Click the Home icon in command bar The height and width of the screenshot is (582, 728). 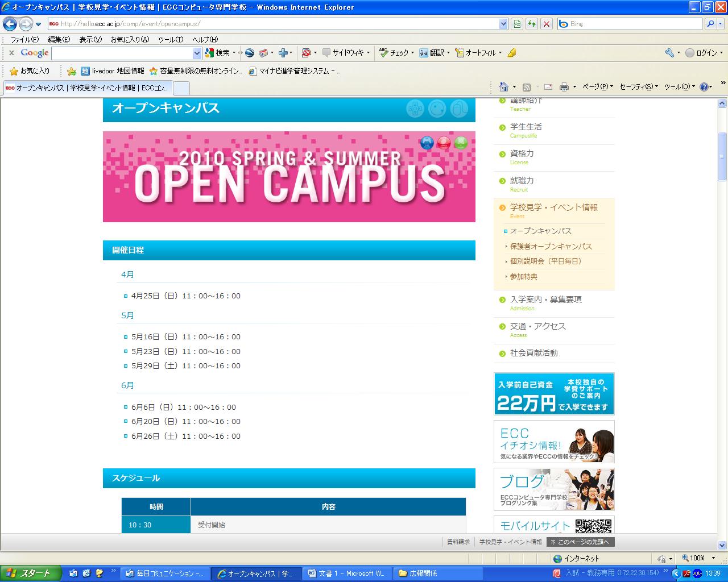pyautogui.click(x=503, y=87)
